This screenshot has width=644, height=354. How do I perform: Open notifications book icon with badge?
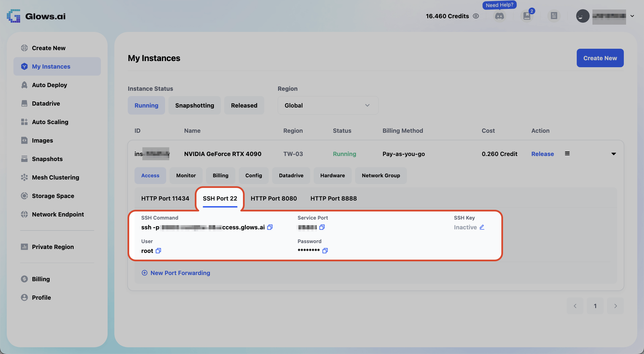point(527,16)
